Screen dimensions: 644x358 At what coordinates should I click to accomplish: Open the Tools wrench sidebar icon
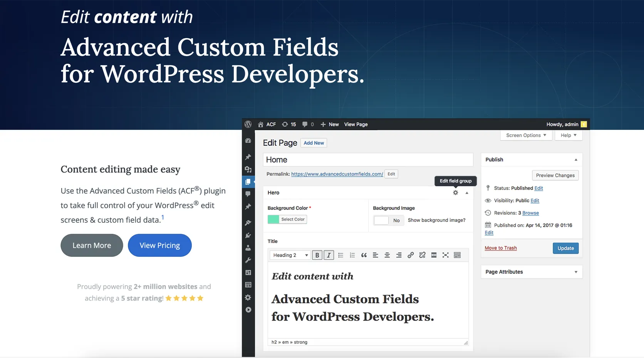coord(248,260)
